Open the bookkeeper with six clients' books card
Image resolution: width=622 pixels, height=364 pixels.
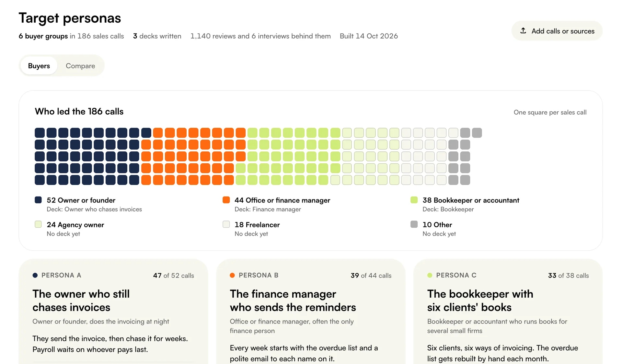(480, 301)
